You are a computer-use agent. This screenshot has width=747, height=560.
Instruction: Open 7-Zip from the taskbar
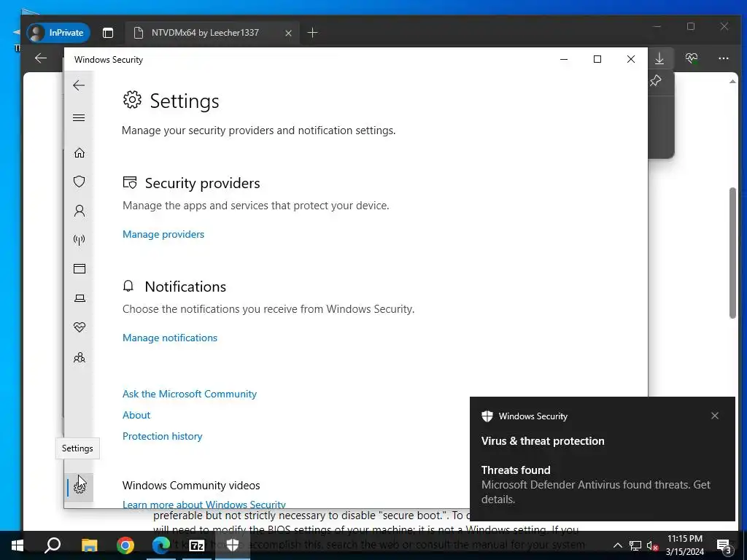(197, 545)
